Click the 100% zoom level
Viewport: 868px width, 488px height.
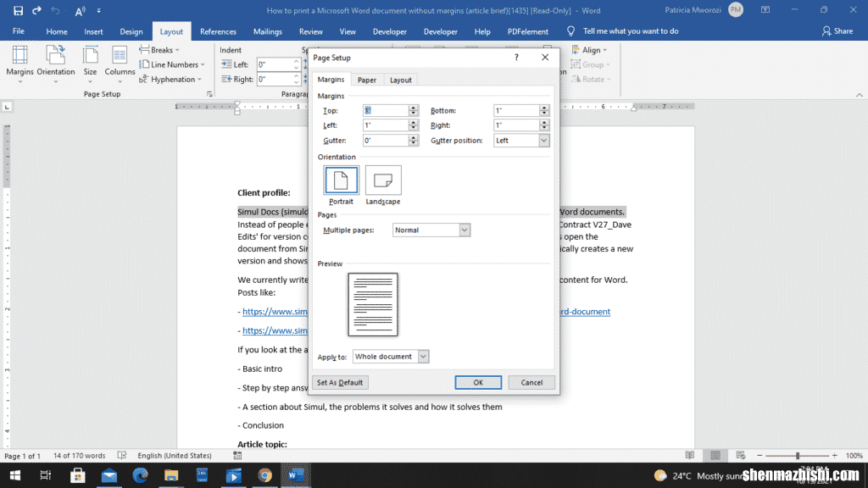pyautogui.click(x=854, y=455)
